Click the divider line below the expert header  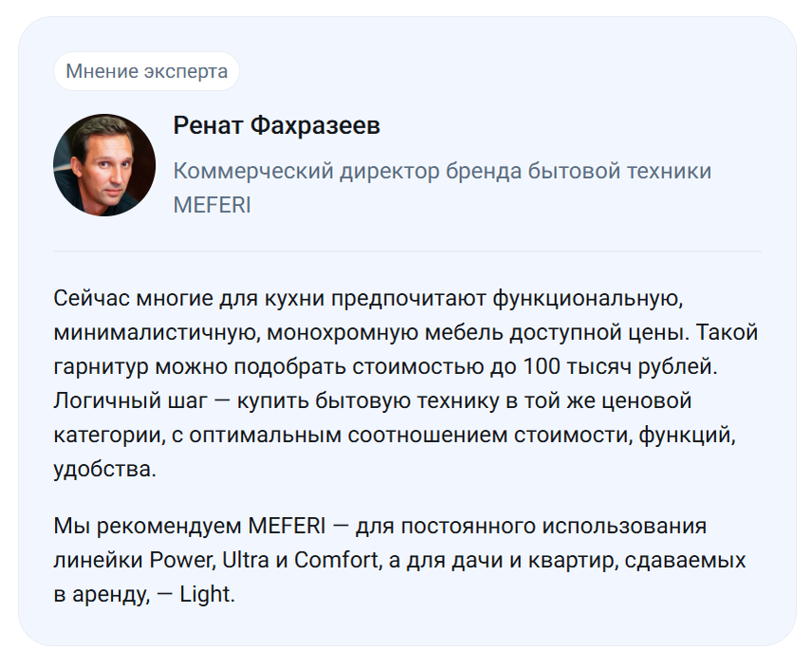407,251
